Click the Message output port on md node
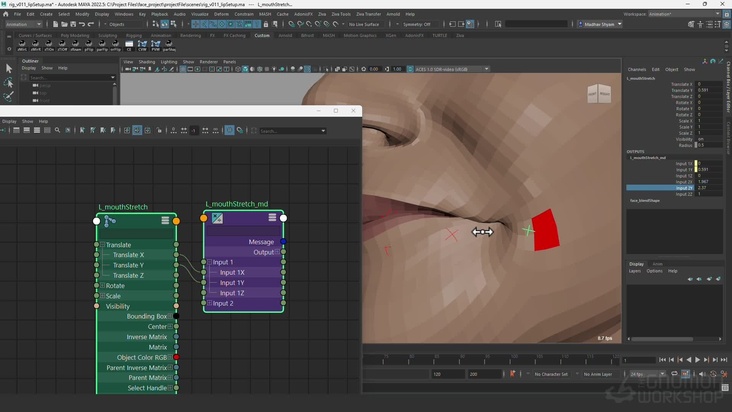The image size is (732, 412). point(283,242)
